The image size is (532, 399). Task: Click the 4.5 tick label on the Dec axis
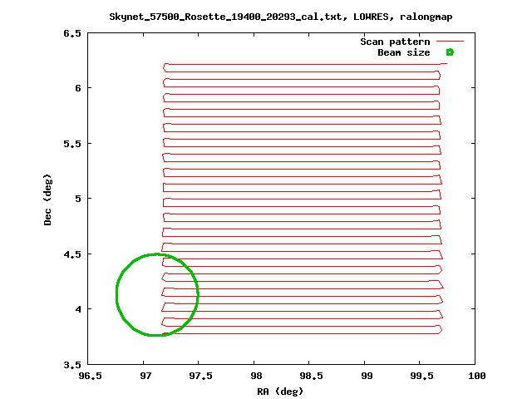tap(72, 254)
